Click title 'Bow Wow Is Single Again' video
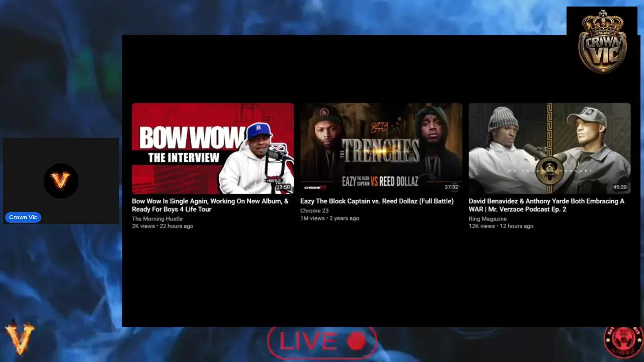The height and width of the screenshot is (362, 644). click(x=210, y=205)
